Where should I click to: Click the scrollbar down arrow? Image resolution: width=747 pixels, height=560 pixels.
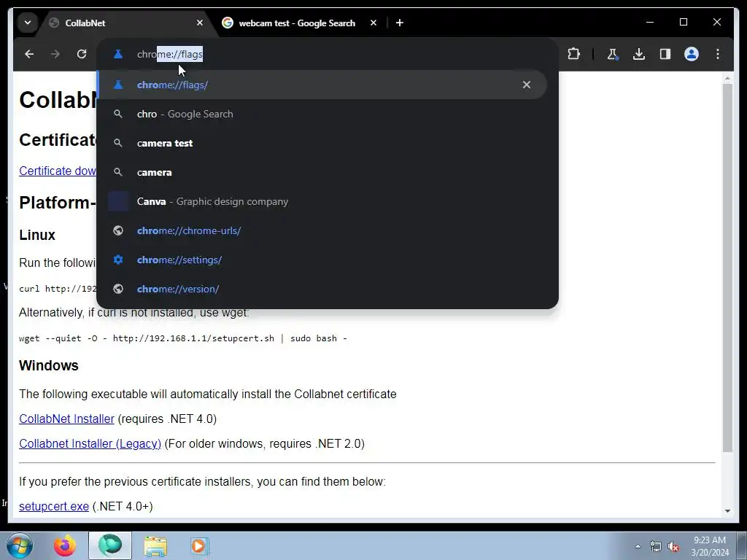(727, 511)
